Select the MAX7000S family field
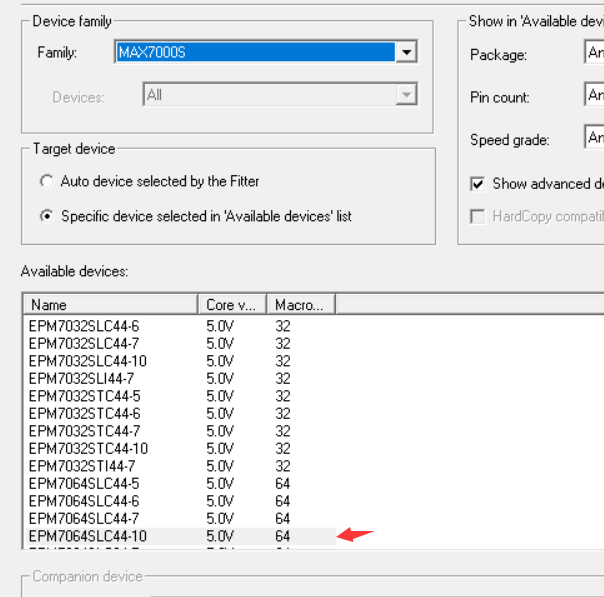 (x=256, y=52)
